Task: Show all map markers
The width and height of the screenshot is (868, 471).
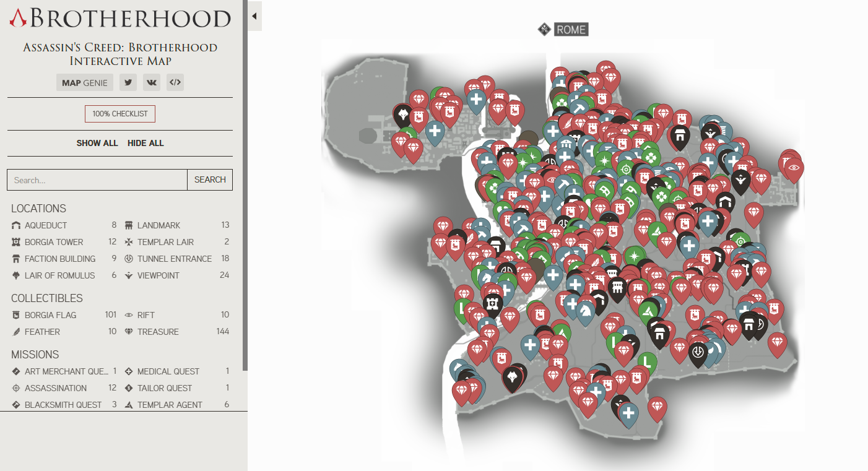Action: point(97,143)
